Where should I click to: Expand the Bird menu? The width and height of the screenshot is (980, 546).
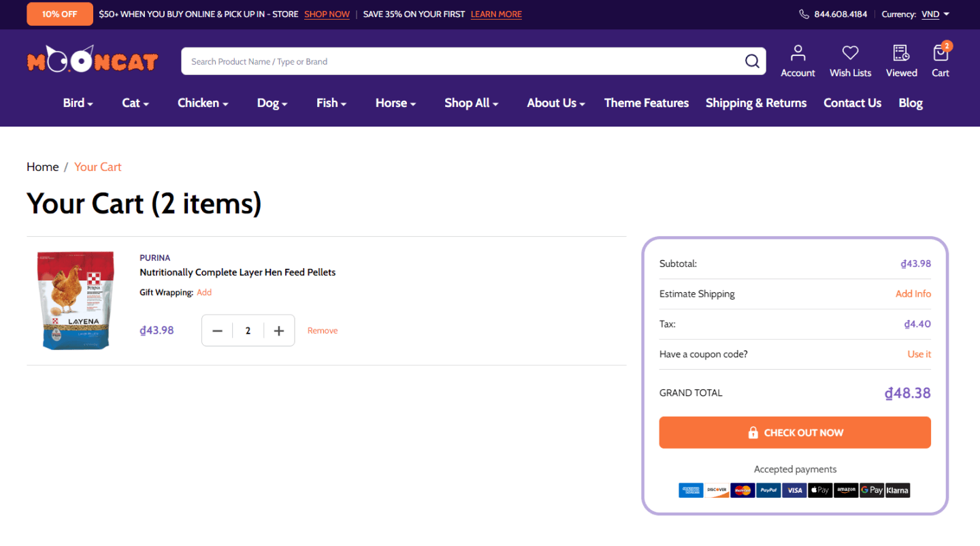(78, 103)
